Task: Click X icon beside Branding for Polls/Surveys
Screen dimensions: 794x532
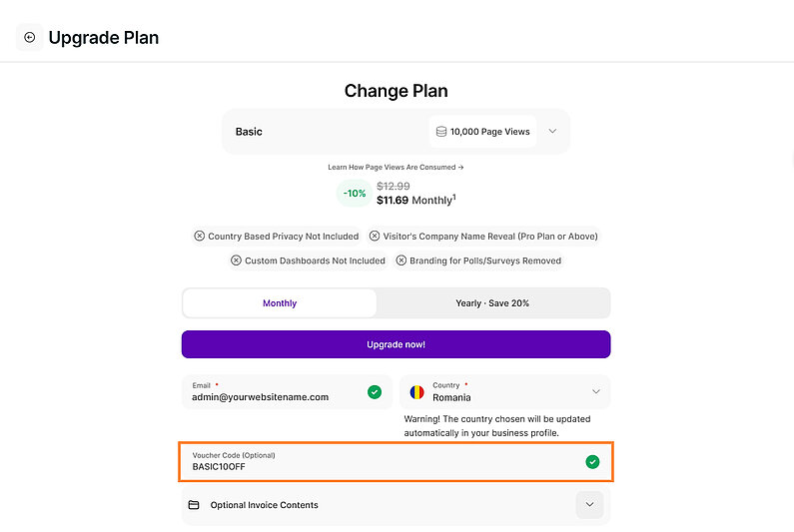Action: 400,261
